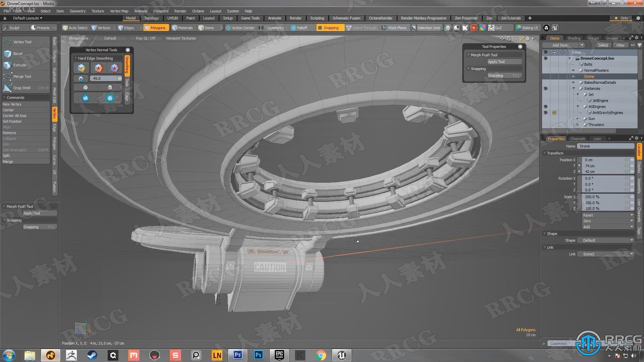Toggle Symmetry mode
Image resolution: width=644 pixels, height=362 pixels.
(x=272, y=28)
